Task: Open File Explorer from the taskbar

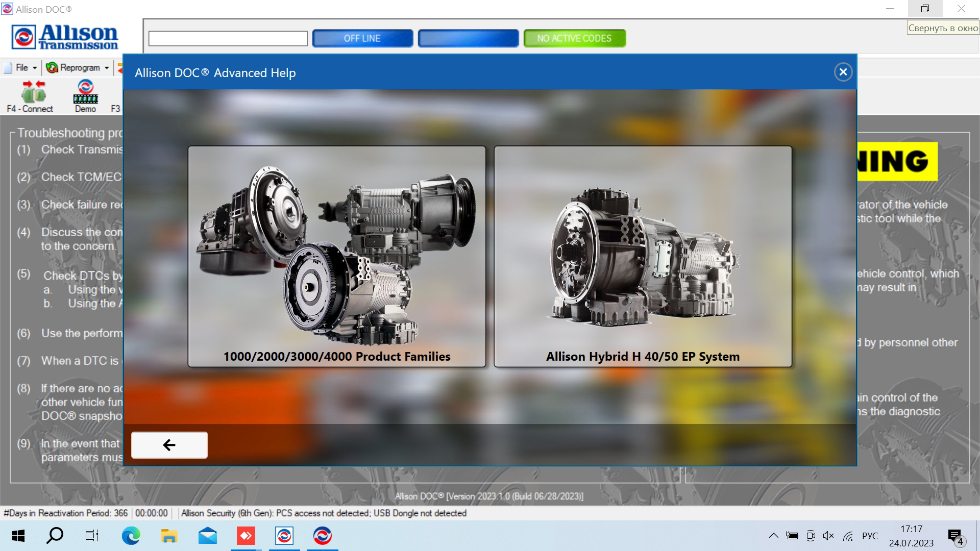Action: 168,536
